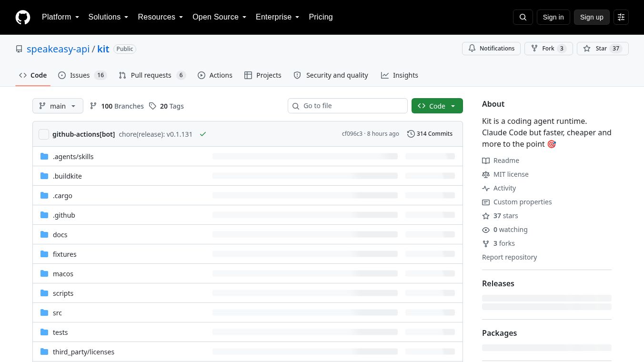The width and height of the screenshot is (644, 362).
Task: Click the Star icon
Action: point(587,49)
